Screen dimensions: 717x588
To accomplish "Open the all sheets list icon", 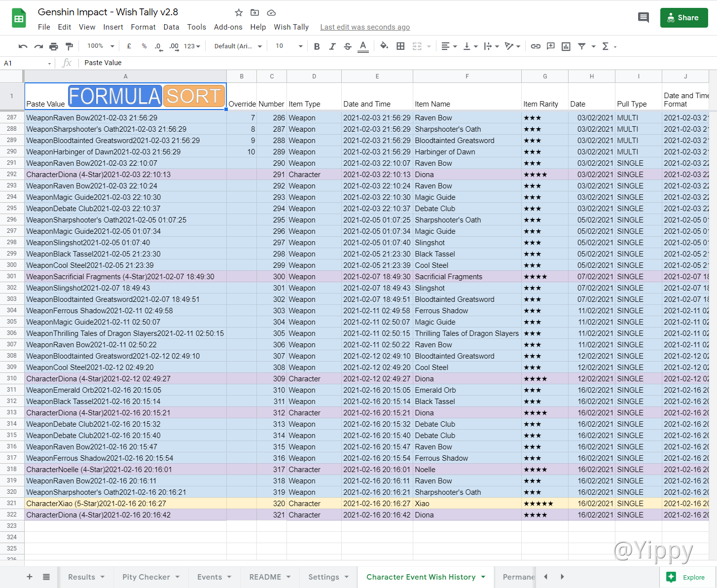I will click(46, 577).
